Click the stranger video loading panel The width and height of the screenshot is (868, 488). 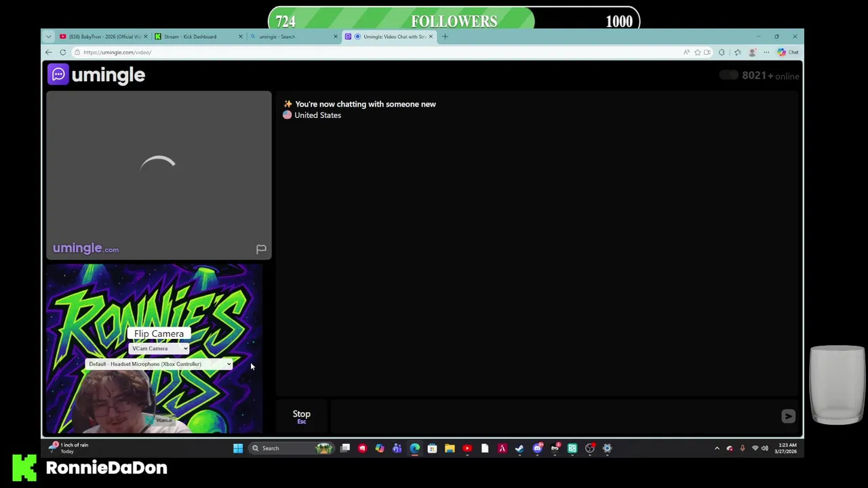tap(159, 175)
